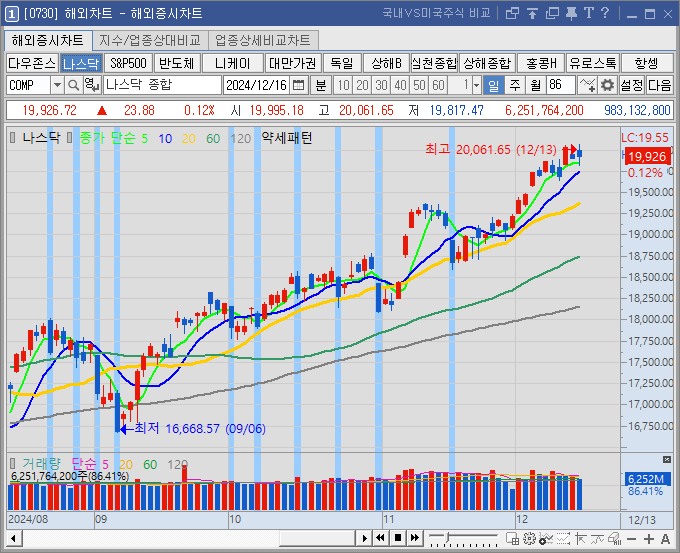This screenshot has height=553, width=680.
Task: Click the horizontal line chart icon at bottom
Action: click(x=598, y=539)
